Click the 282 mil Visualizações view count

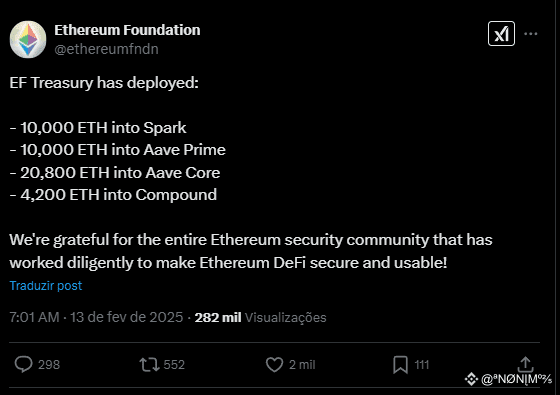coord(260,318)
